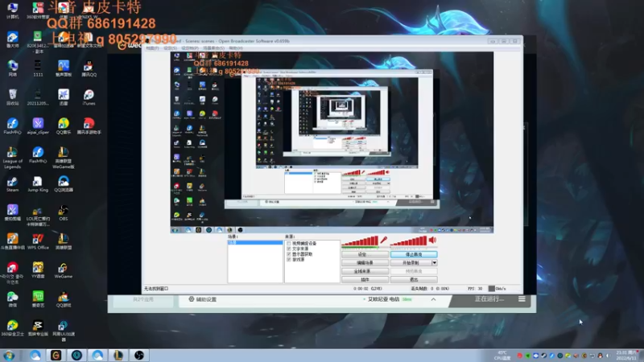644x362 pixels.
Task: Open the WPS Office desktop shortcut
Action: tap(38, 241)
